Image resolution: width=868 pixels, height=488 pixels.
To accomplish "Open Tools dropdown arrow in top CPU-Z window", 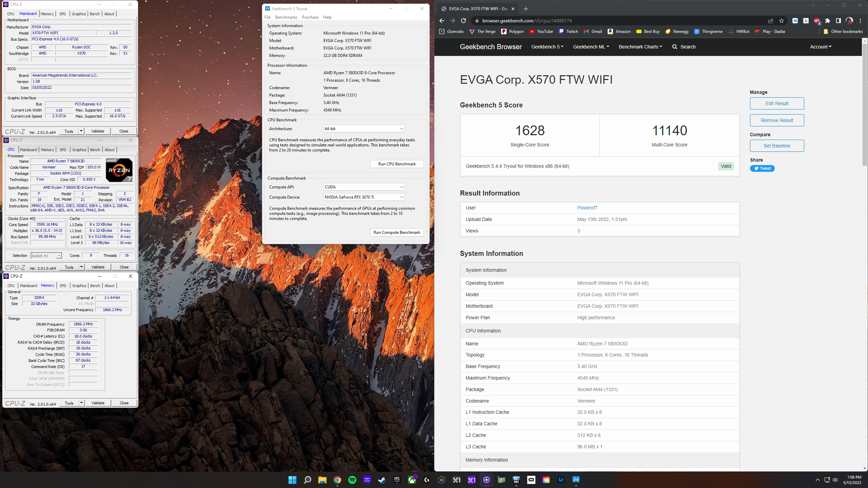I will tap(81, 131).
